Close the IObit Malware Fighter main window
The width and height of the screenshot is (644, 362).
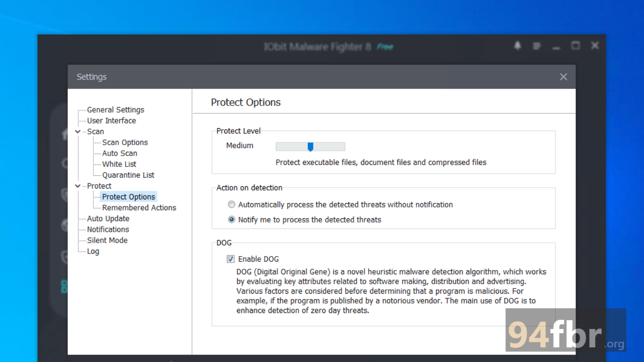[595, 46]
